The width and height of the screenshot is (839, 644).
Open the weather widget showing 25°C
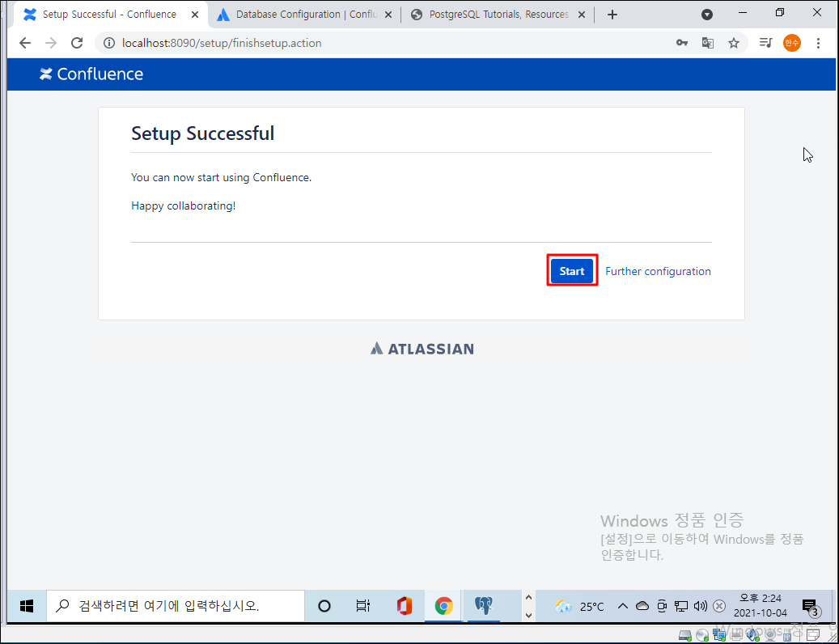[x=579, y=607]
